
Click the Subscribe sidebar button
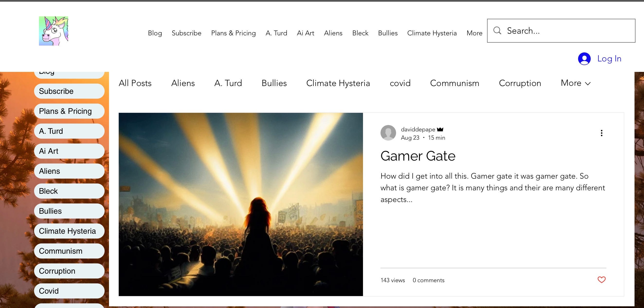[x=69, y=91]
